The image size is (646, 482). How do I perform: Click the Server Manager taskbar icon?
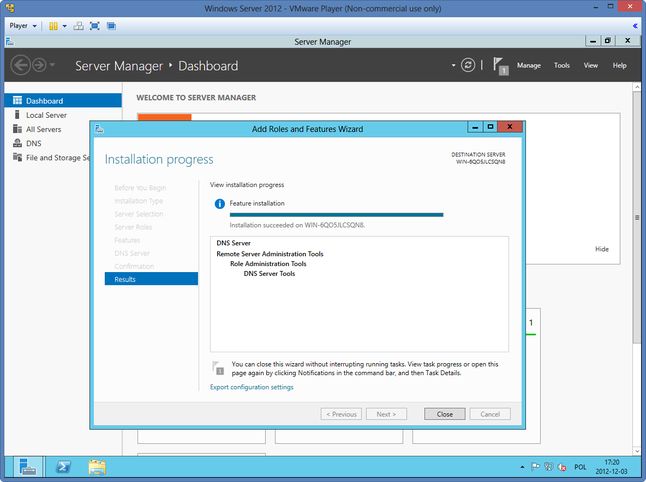(x=28, y=467)
